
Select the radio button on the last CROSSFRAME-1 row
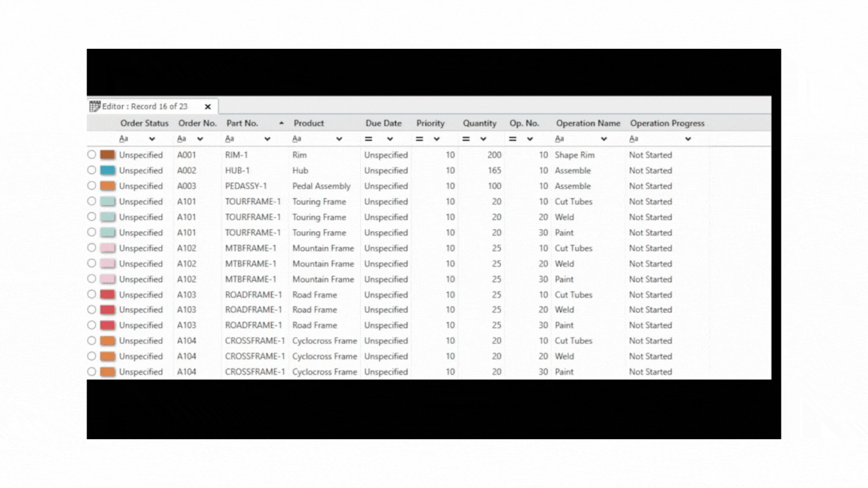(x=91, y=371)
